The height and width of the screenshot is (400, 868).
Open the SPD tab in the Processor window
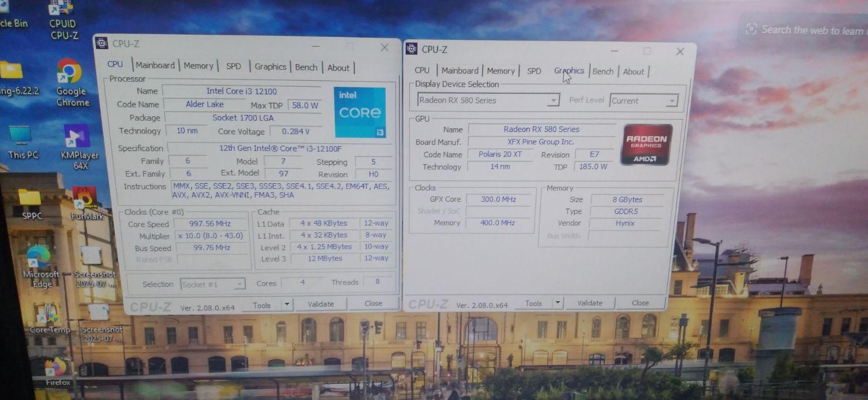tap(234, 66)
